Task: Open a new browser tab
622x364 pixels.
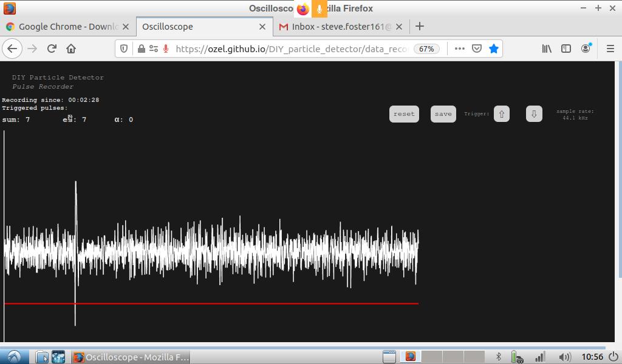Action: pos(420,26)
